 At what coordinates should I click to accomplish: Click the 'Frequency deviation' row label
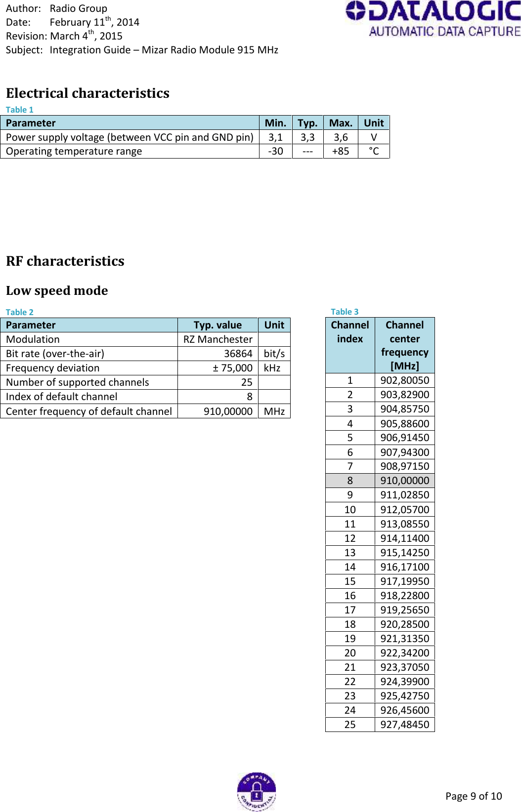89,368
